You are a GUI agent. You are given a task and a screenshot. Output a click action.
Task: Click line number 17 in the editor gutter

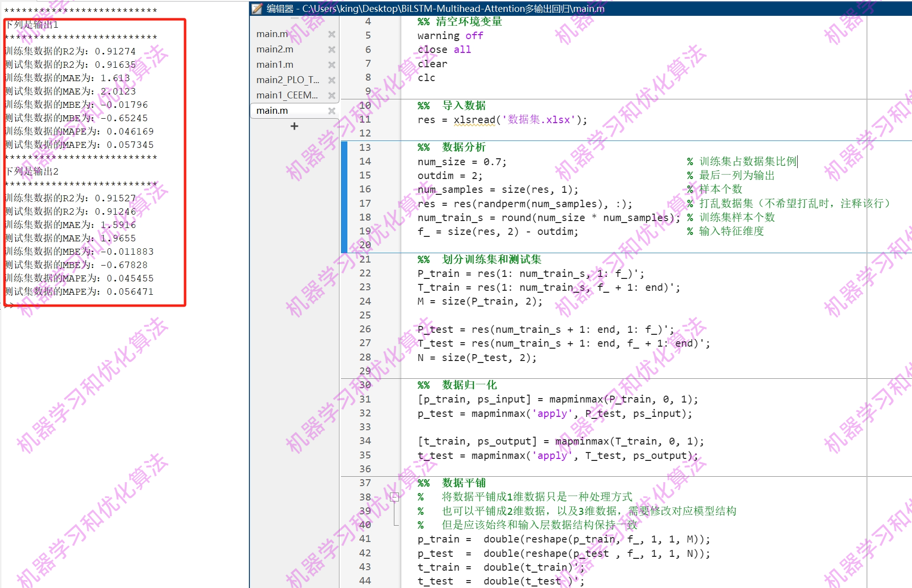pyautogui.click(x=365, y=203)
